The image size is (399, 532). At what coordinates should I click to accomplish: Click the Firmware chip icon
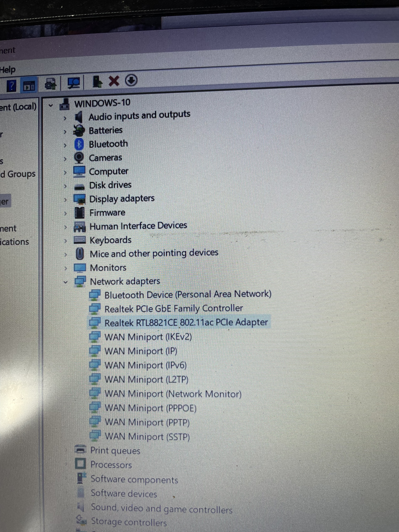pos(80,213)
